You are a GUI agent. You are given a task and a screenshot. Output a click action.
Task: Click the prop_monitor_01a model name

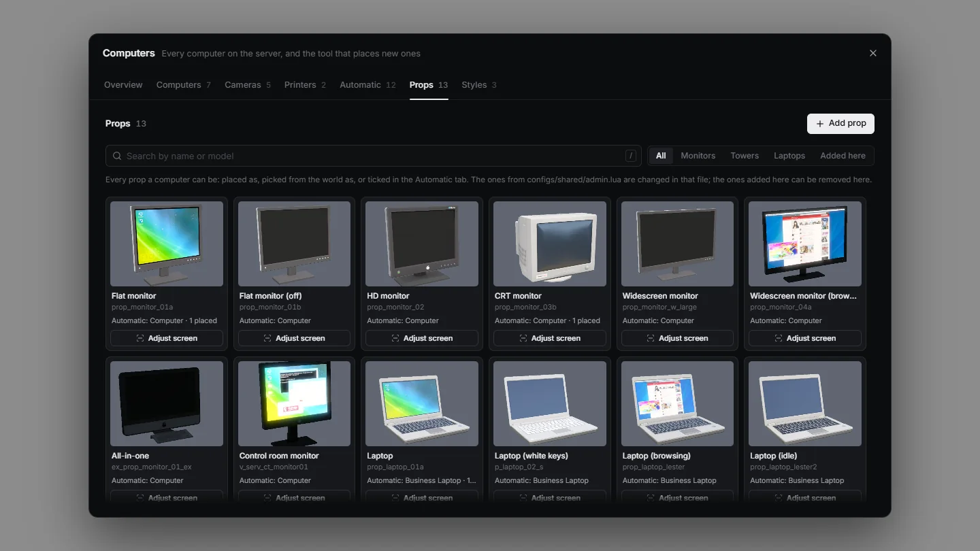tap(142, 307)
